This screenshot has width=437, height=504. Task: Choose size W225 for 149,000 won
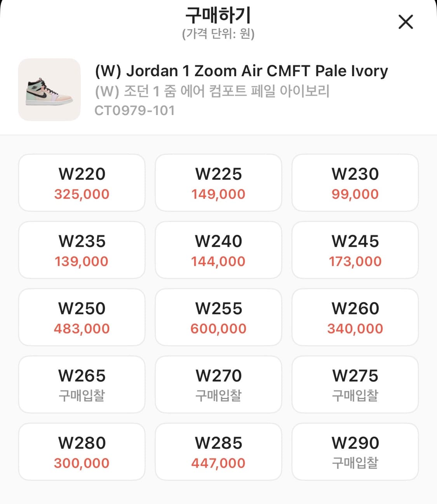click(x=218, y=183)
